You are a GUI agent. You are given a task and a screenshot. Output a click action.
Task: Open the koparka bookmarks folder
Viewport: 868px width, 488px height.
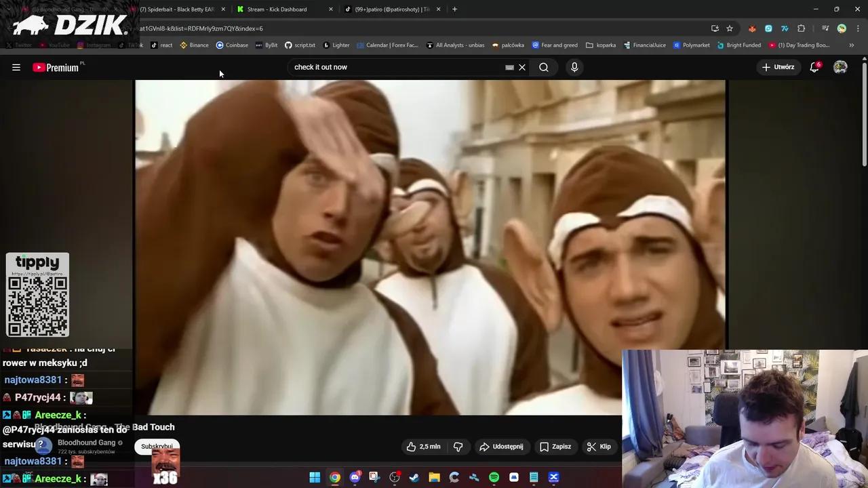pyautogui.click(x=601, y=45)
